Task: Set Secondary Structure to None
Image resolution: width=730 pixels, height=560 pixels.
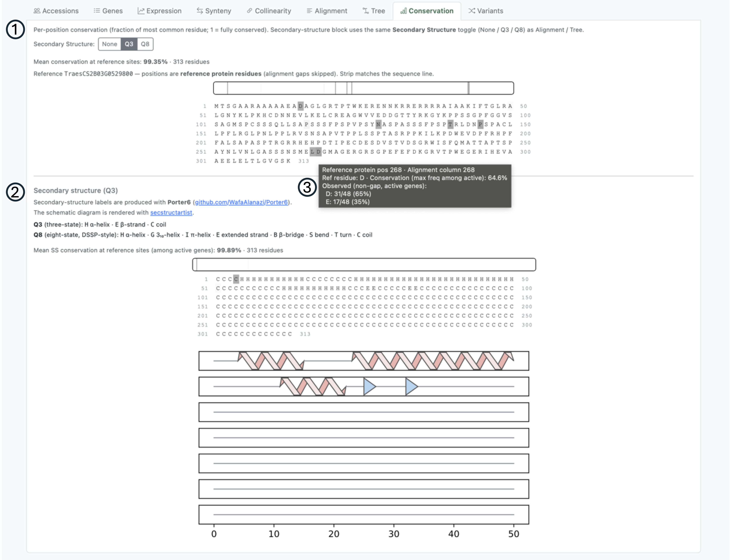Action: 109,44
